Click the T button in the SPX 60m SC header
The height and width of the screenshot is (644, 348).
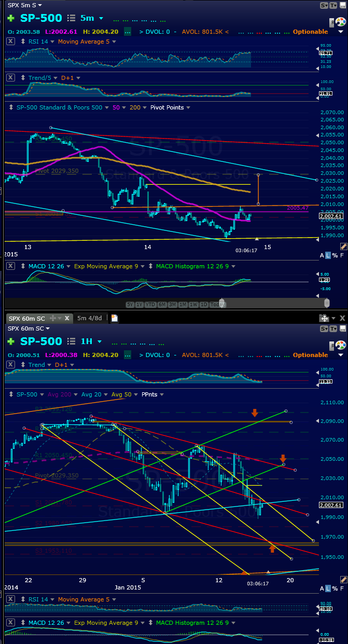click(x=333, y=328)
